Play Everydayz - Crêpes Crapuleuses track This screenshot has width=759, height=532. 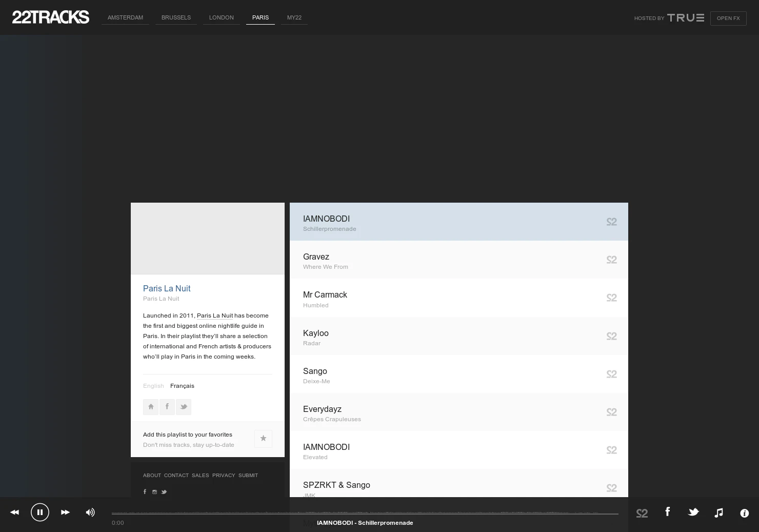(x=459, y=412)
